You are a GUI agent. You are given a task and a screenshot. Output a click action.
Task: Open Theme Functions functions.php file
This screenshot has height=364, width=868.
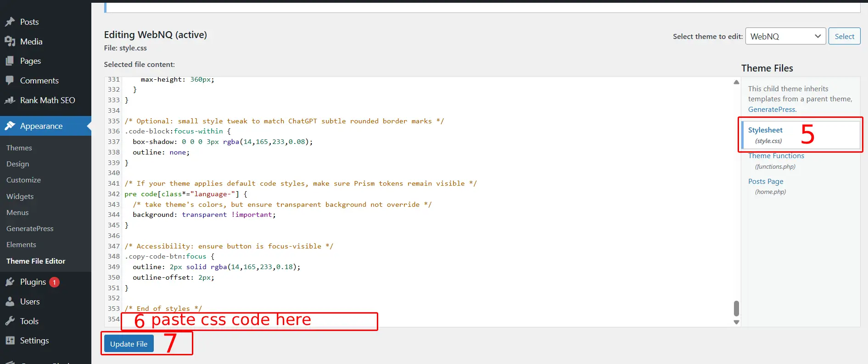776,161
